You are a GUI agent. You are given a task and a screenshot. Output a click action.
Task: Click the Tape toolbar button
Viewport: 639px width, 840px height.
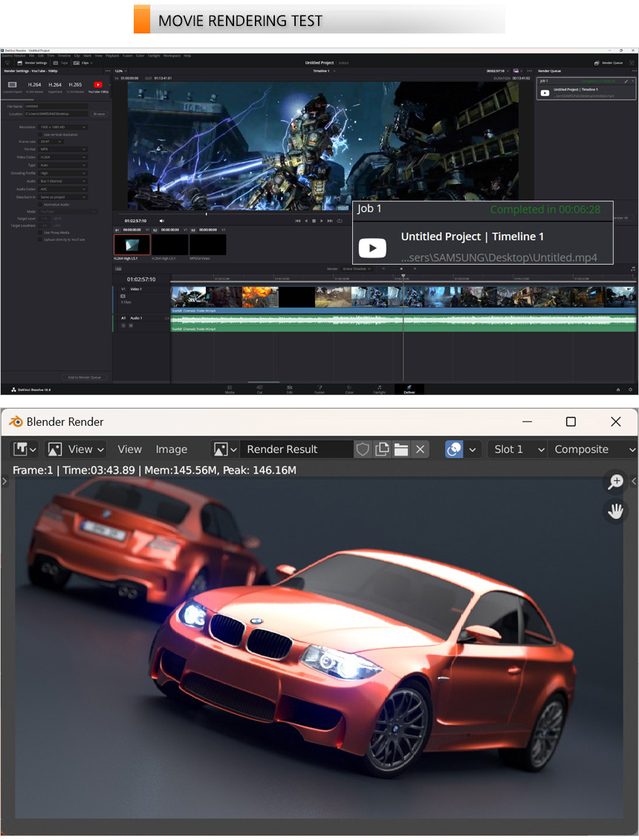(x=59, y=62)
